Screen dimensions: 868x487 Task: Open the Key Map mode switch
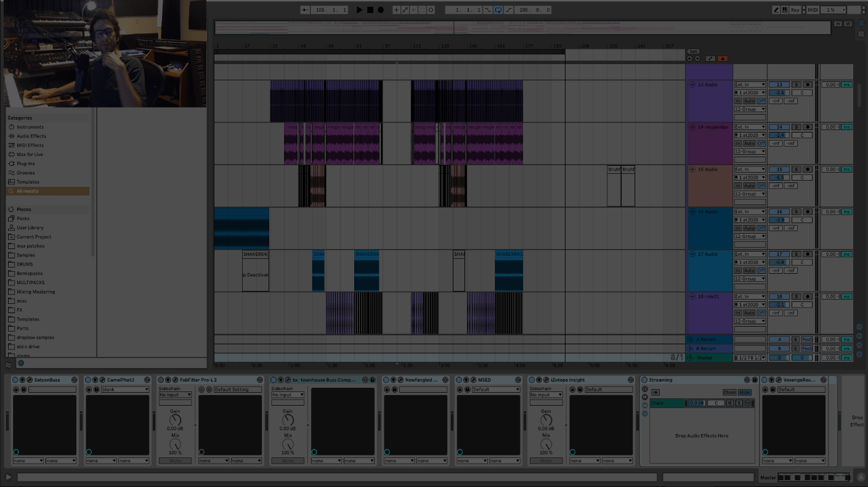pos(795,10)
